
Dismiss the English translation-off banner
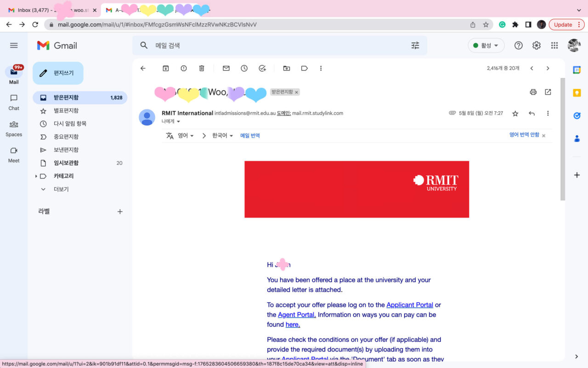coord(544,136)
